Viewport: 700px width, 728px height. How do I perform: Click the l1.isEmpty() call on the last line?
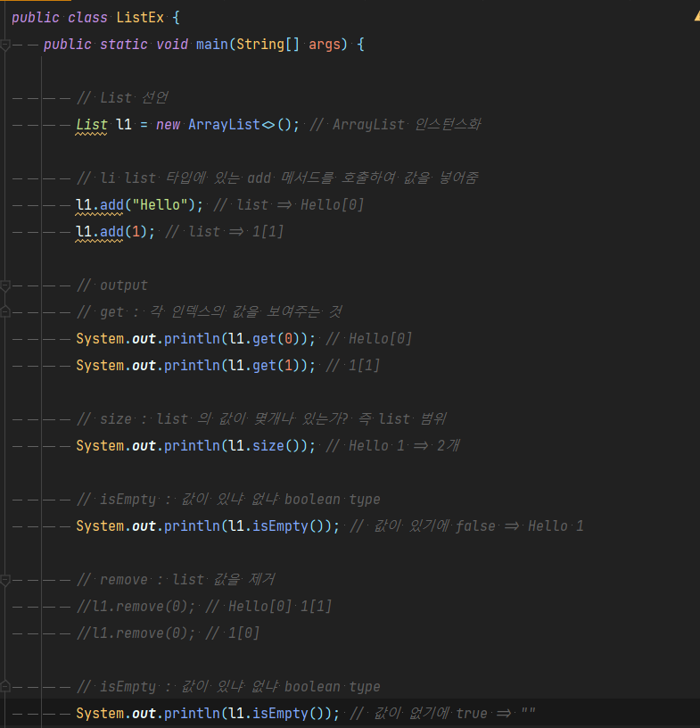276,714
